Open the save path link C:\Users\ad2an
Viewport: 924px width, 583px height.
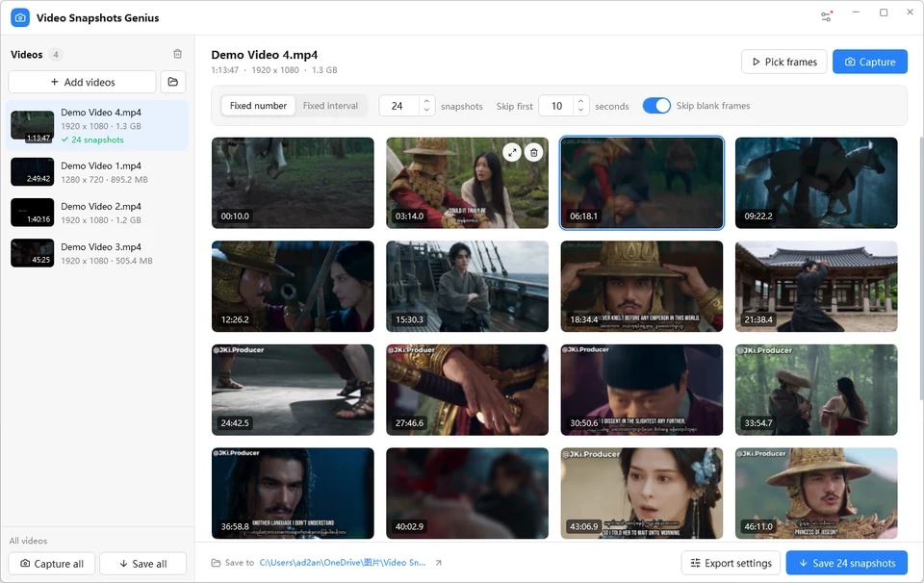(343, 563)
